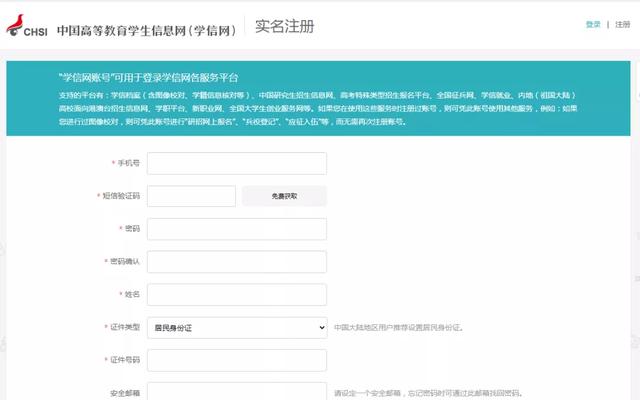The height and width of the screenshot is (400, 640).
Task: Focus the 安全邮箱 input field
Action: tap(237, 391)
